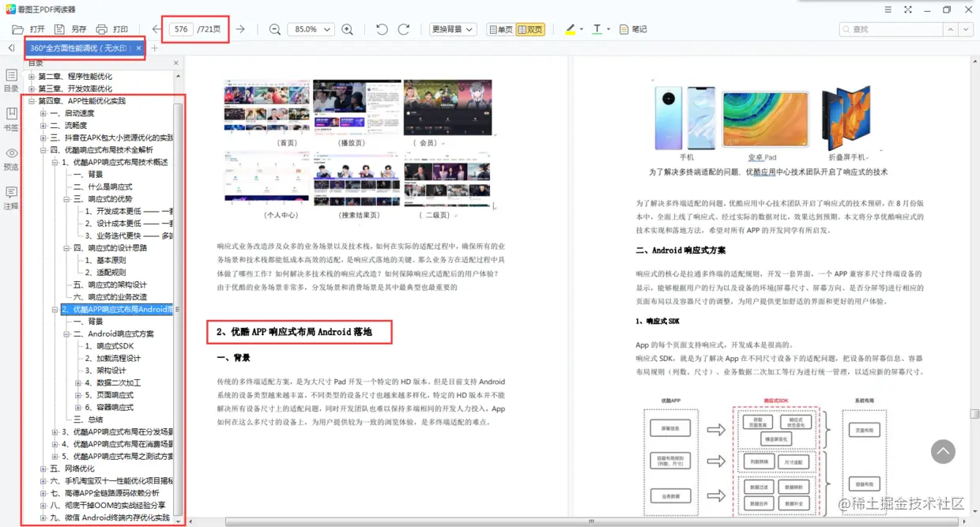The image size is (980, 527).
Task: Expand 第二章、程序性能优化 tree node
Action: [32, 77]
